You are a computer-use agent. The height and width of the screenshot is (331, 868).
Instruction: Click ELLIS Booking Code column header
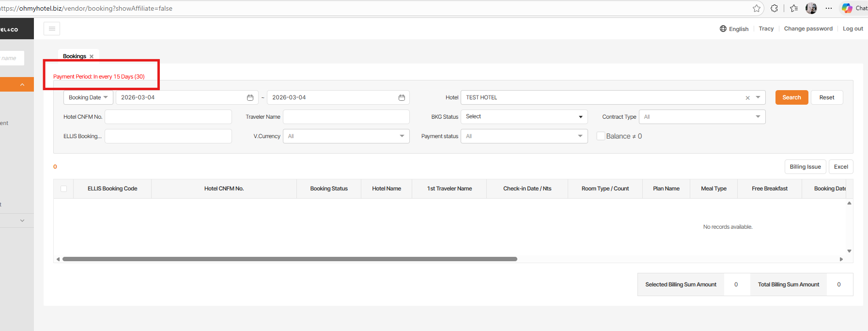coord(112,189)
